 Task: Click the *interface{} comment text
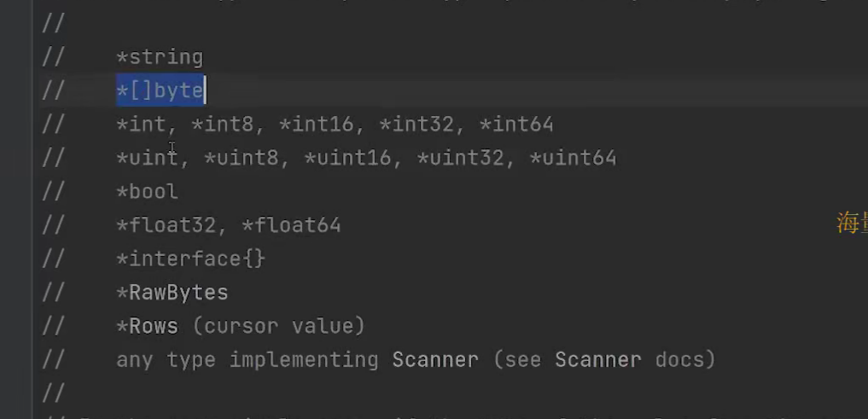point(191,259)
